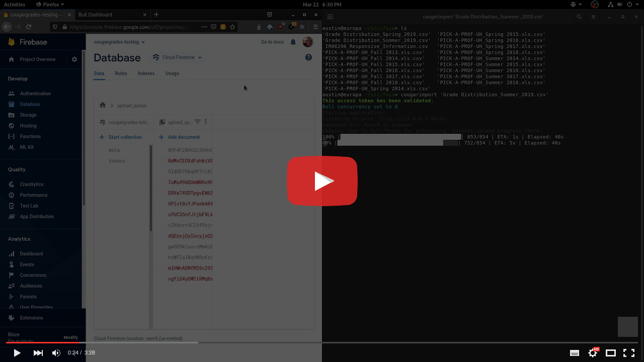
Task: Click Modify next to the Blaze plan
Action: coord(70,337)
